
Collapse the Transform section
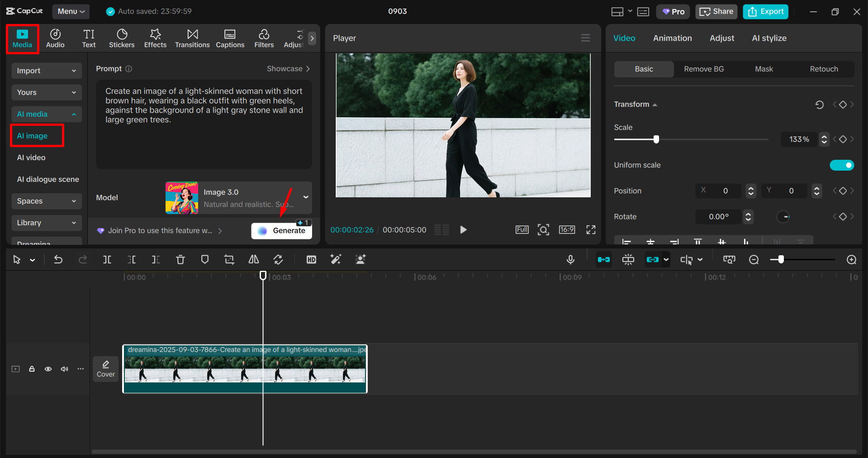(x=654, y=104)
